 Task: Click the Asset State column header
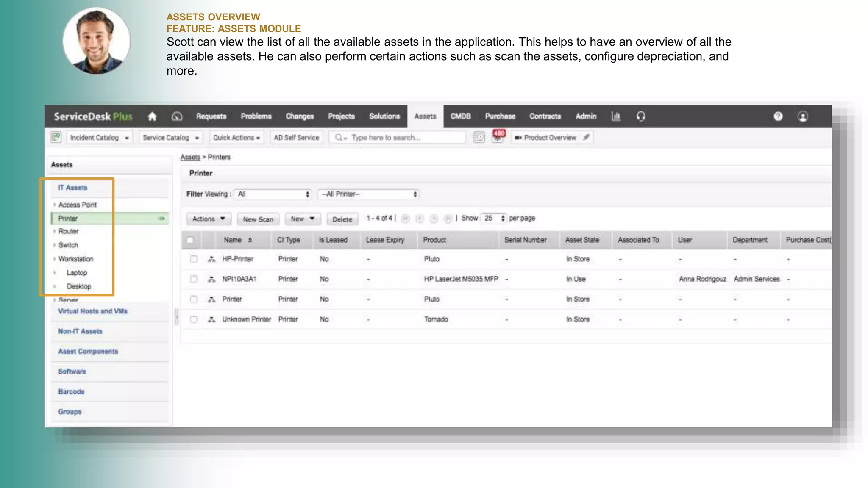coord(582,240)
